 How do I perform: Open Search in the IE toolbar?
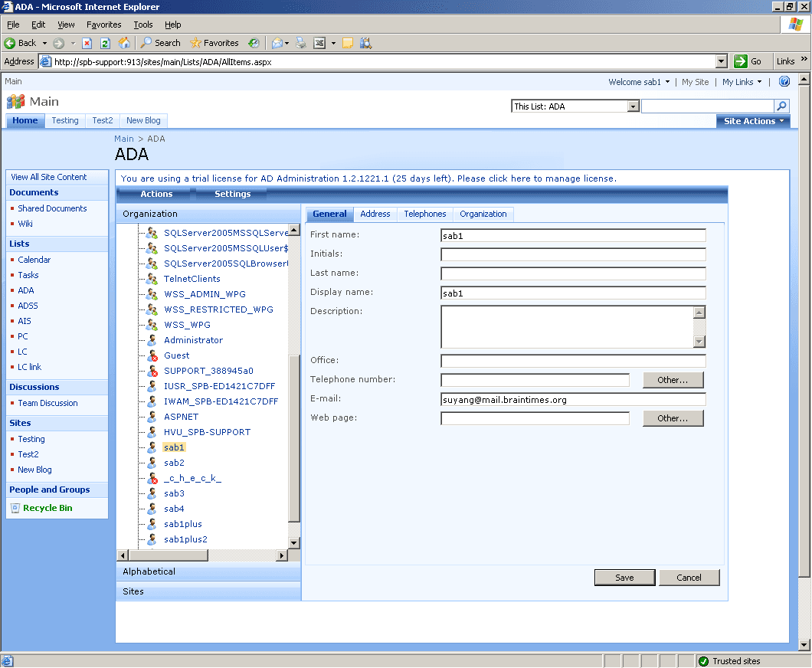coord(161,43)
